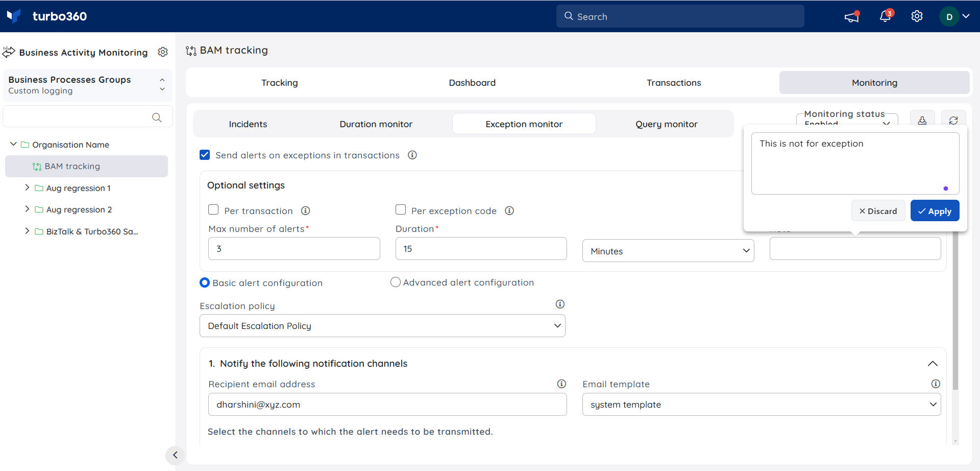This screenshot has width=980, height=471.
Task: Click the Escalation policy info icon
Action: [560, 304]
